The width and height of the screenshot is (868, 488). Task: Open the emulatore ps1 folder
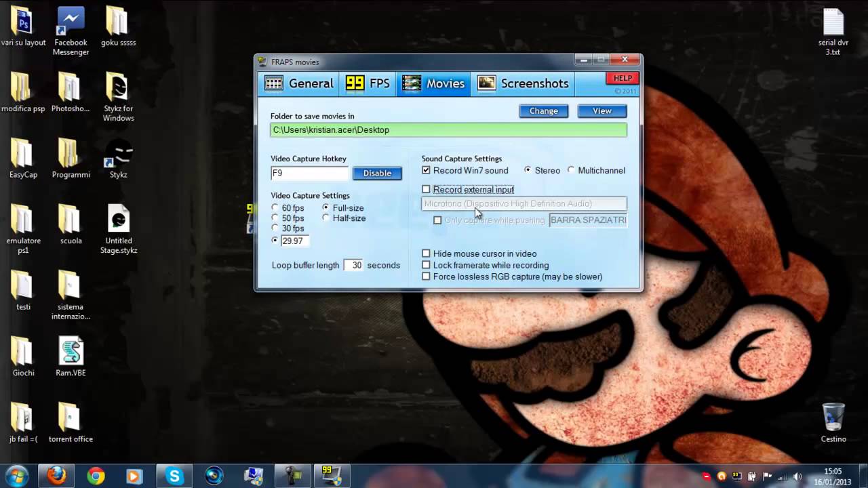pos(23,230)
